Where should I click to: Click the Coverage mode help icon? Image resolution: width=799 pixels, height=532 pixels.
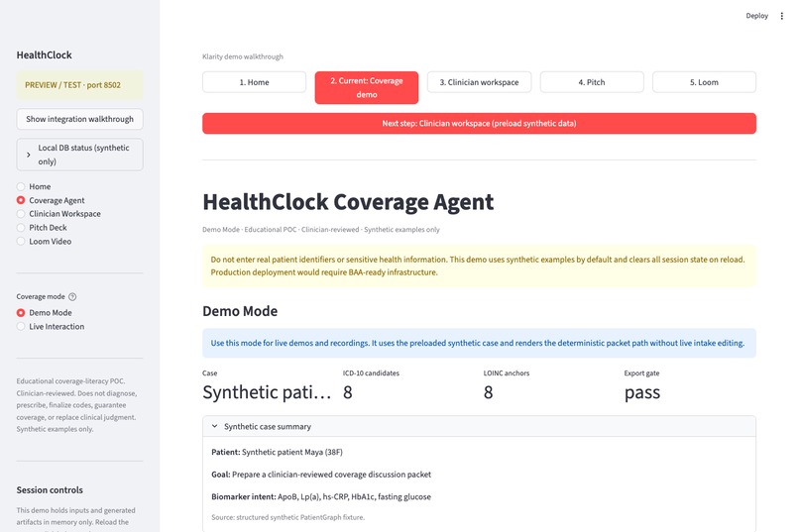click(x=72, y=297)
